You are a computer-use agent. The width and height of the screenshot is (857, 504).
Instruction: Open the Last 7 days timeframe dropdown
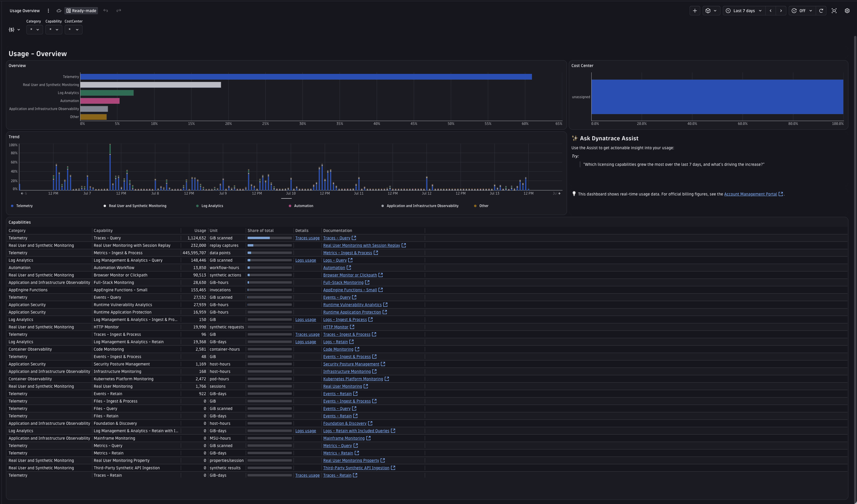tap(744, 11)
